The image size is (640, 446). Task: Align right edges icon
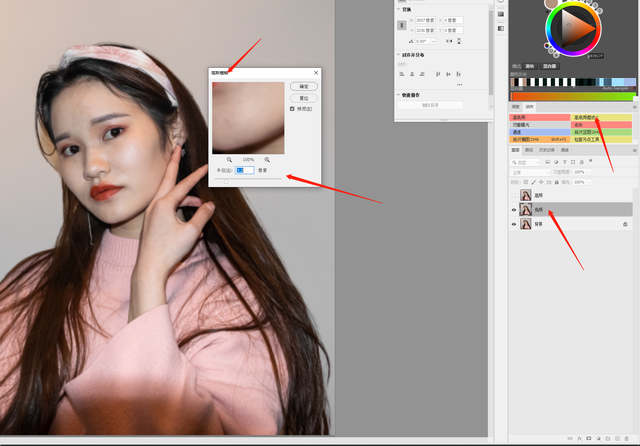[422, 74]
